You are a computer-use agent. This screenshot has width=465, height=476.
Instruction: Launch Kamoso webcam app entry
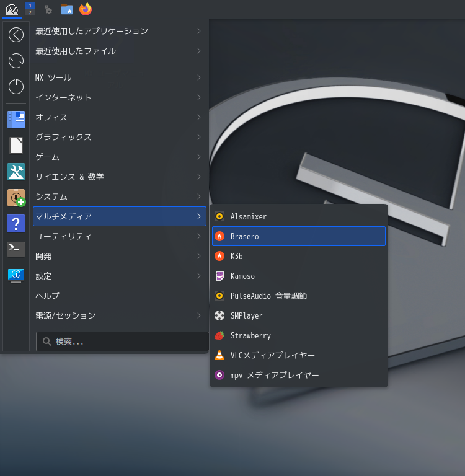(x=299, y=276)
